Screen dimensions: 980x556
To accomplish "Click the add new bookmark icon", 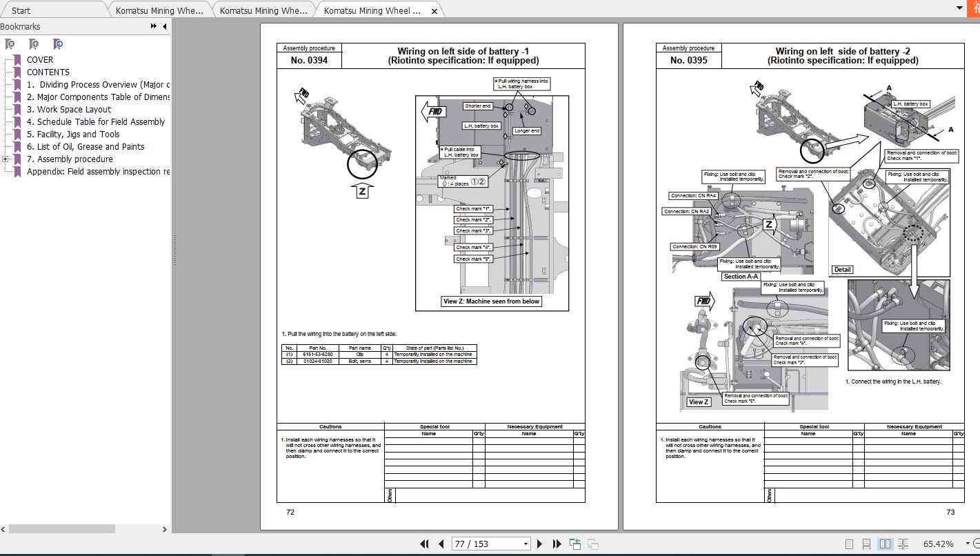I will (x=34, y=43).
